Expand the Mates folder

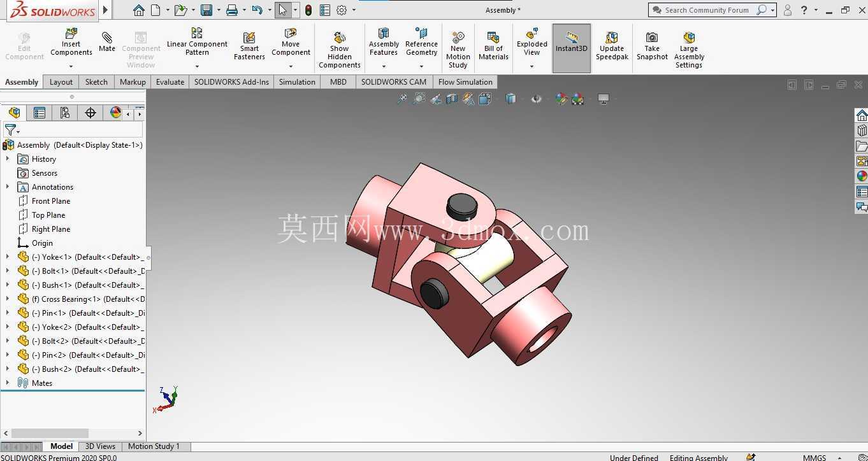click(8, 383)
